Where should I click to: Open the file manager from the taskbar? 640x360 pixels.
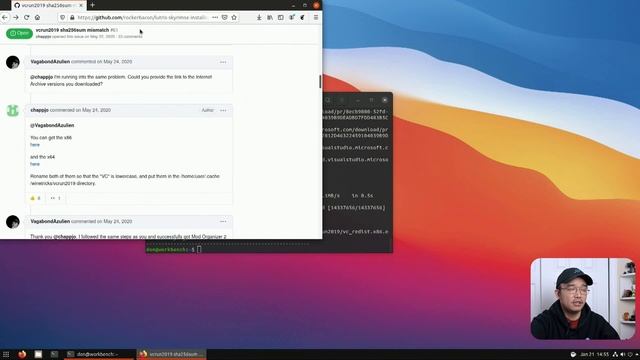38,354
